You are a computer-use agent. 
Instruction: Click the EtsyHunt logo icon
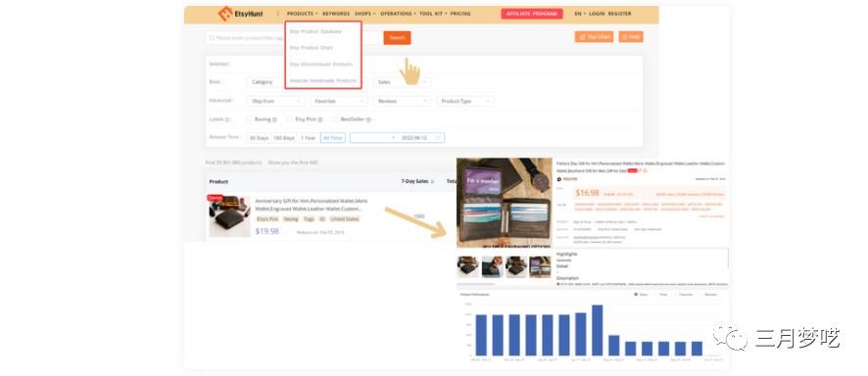[x=225, y=14]
